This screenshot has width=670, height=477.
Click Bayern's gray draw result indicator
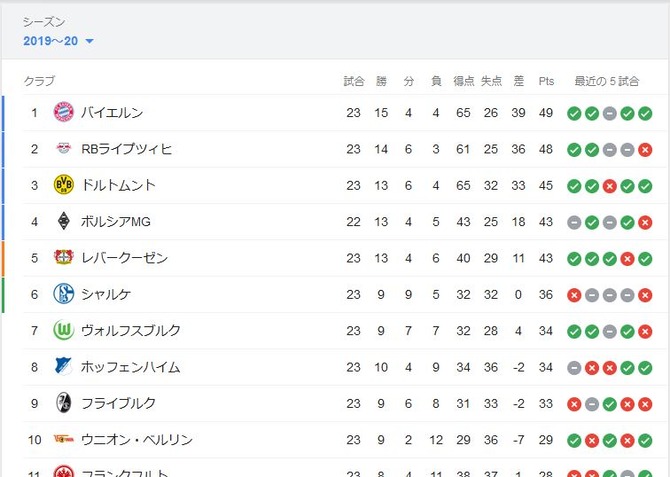click(609, 113)
